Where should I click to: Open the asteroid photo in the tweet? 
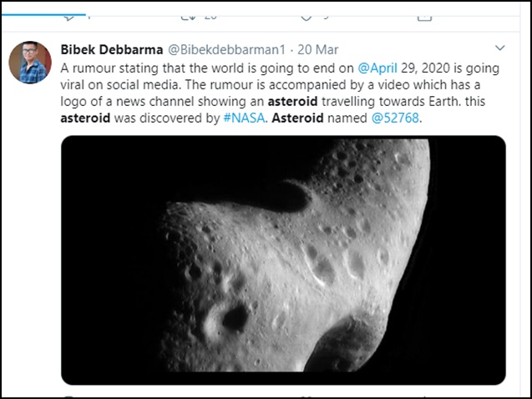point(283,260)
